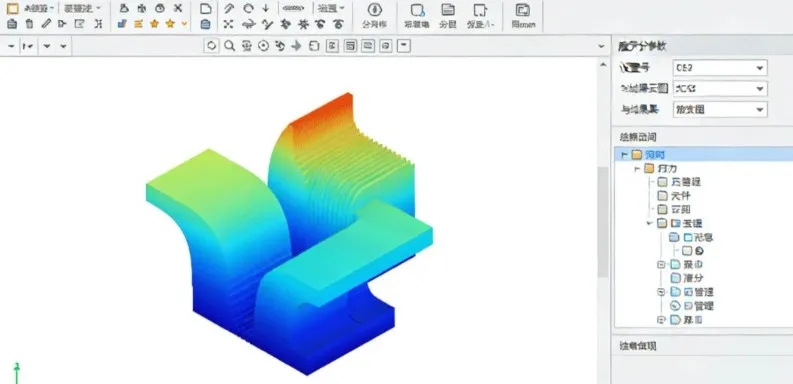The image size is (793, 384).
Task: Click the four-way expand arrows icon
Action: coord(229,24)
